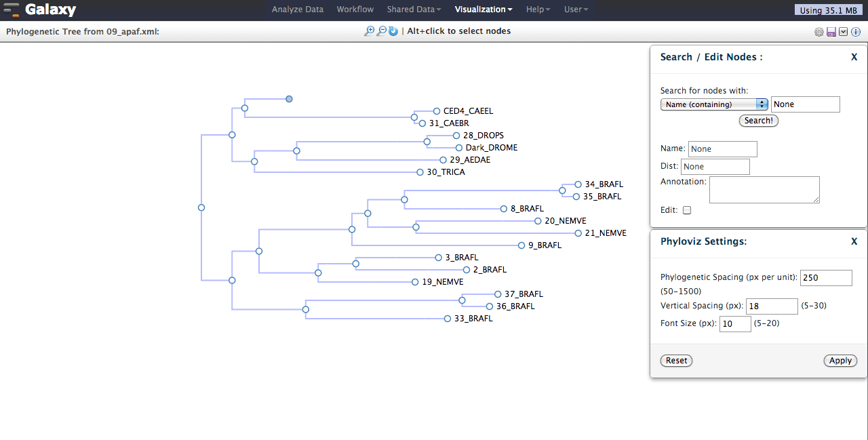Open the Name (containing) search dropdown

pos(713,104)
